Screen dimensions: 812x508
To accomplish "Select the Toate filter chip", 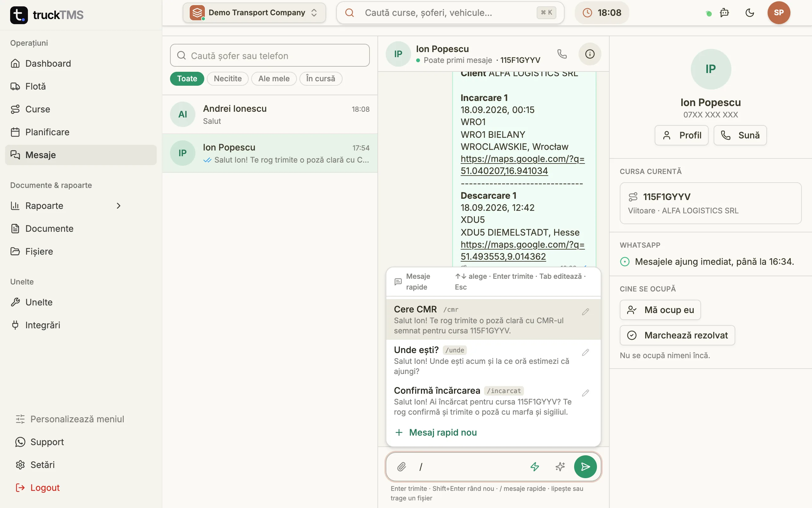I will pos(187,79).
